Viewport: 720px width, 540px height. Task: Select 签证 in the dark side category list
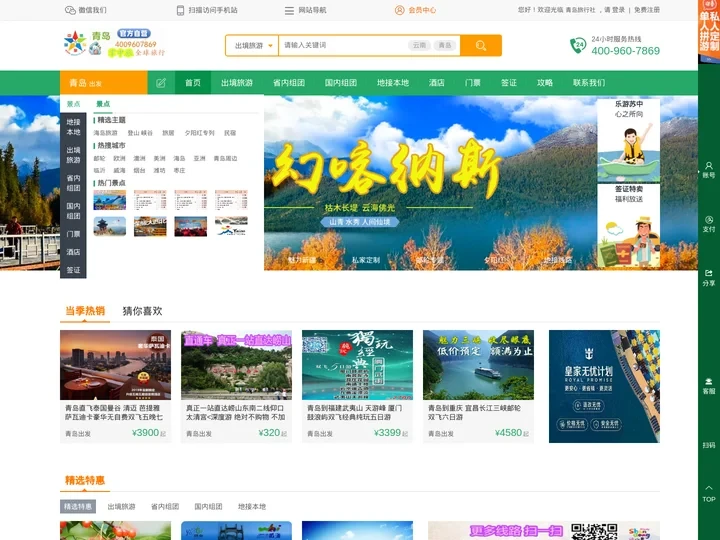[73, 270]
